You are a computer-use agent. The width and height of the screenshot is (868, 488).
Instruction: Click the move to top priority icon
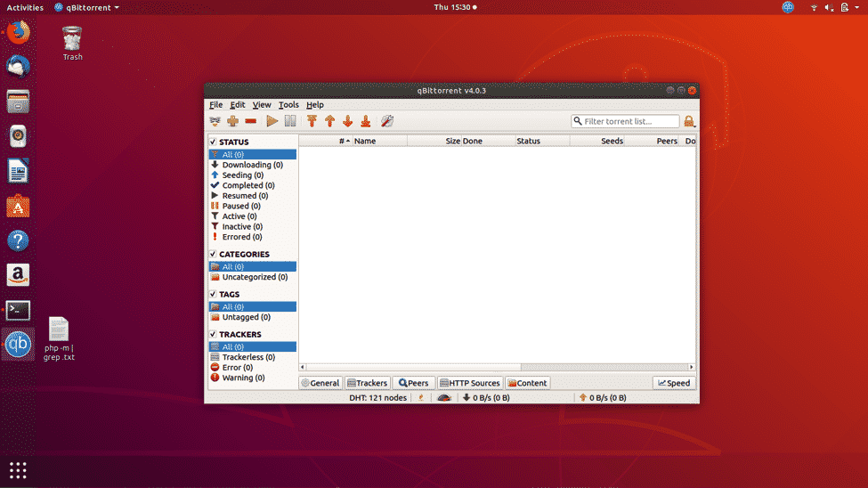(312, 121)
